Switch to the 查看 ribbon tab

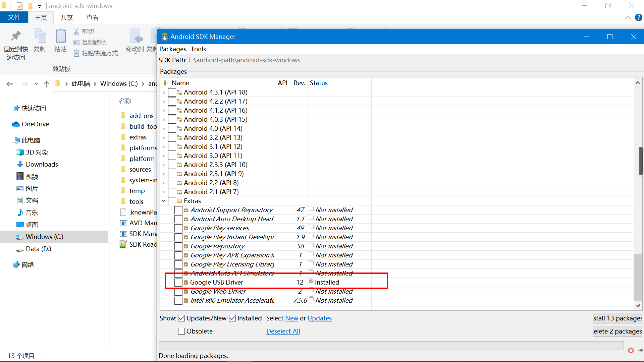[92, 17]
